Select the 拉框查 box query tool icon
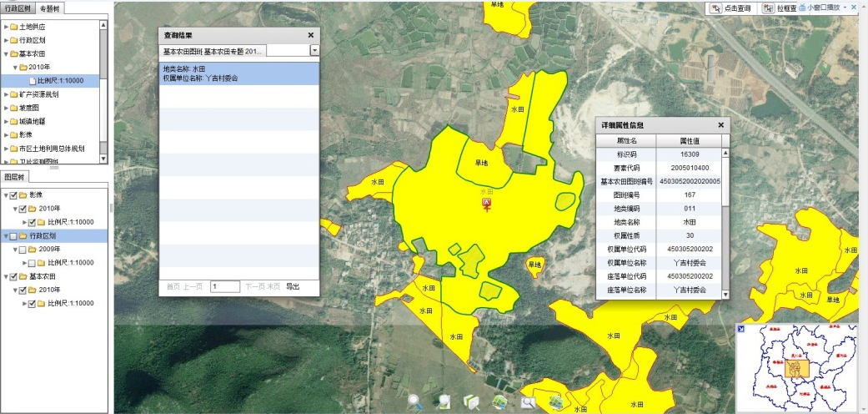Viewport: 868px width, 414px height. [x=769, y=8]
